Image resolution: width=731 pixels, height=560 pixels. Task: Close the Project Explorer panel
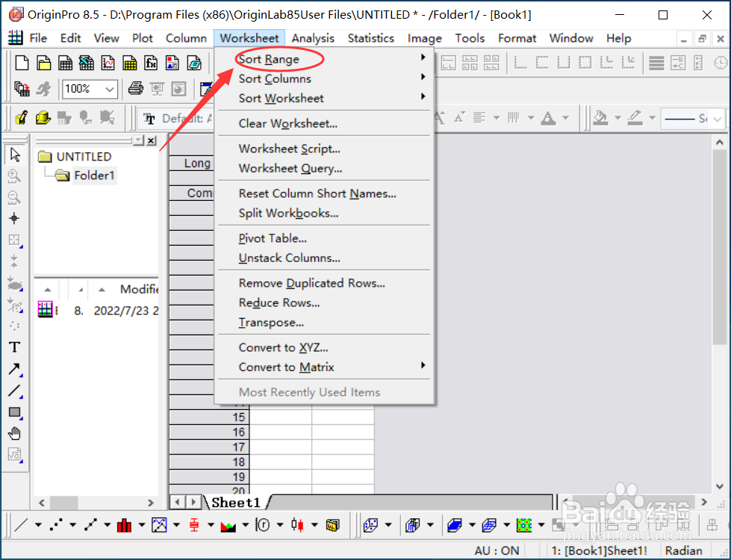pos(151,140)
